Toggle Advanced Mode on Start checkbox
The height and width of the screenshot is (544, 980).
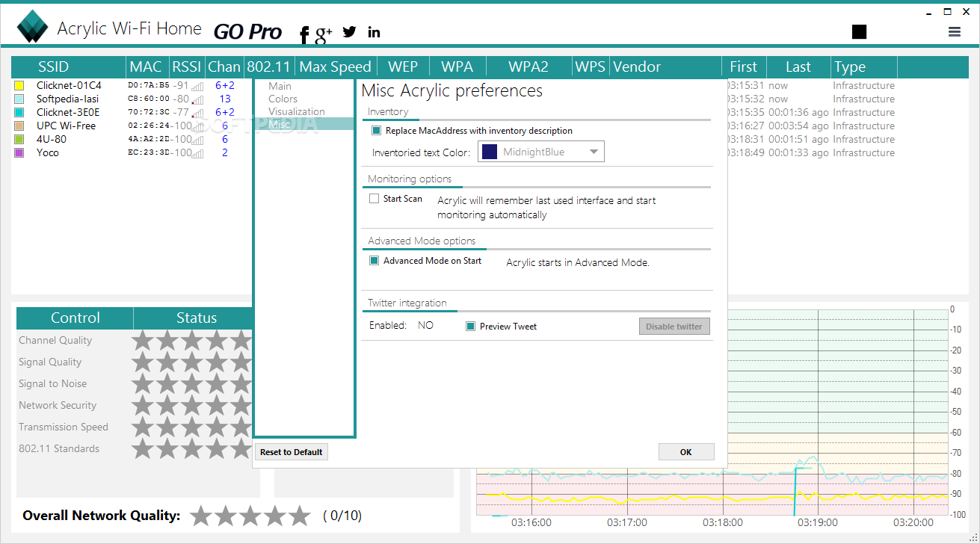[x=375, y=262]
